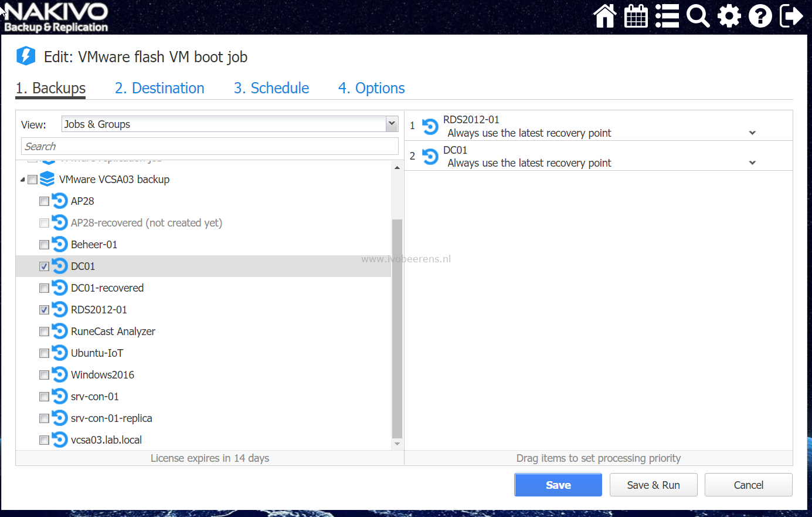Screen dimensions: 812x517
Task: Click the backup icon next to Ubuntu-IoT
Action: [x=60, y=353]
